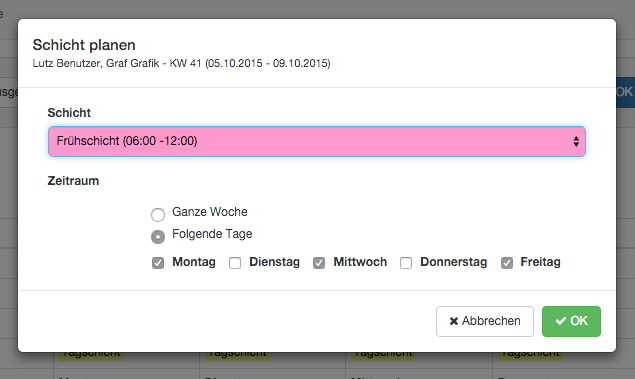Image resolution: width=635 pixels, height=379 pixels.
Task: Click the Folgende Tage label text
Action: coord(212,234)
